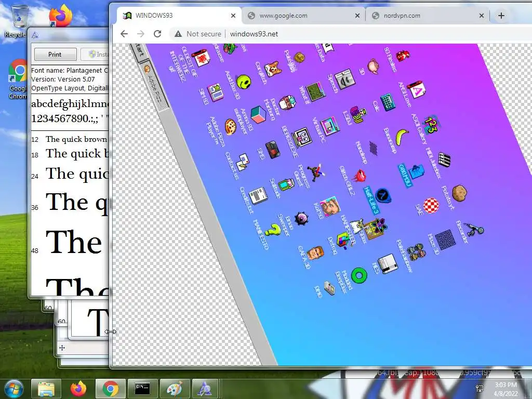Click the Not secure warning indicator
532x399 pixels.
197,34
